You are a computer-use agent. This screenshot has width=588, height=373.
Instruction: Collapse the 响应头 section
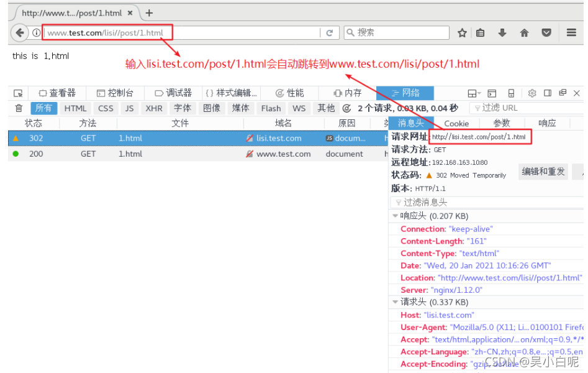click(395, 216)
